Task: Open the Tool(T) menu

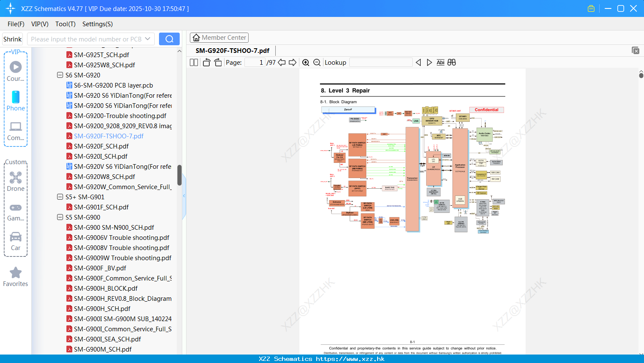Action: click(66, 24)
